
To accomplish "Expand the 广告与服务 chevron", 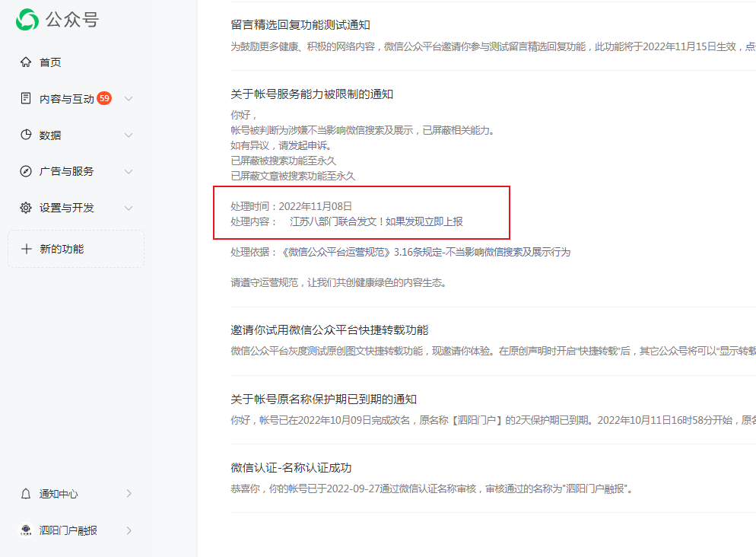I will tap(129, 172).
